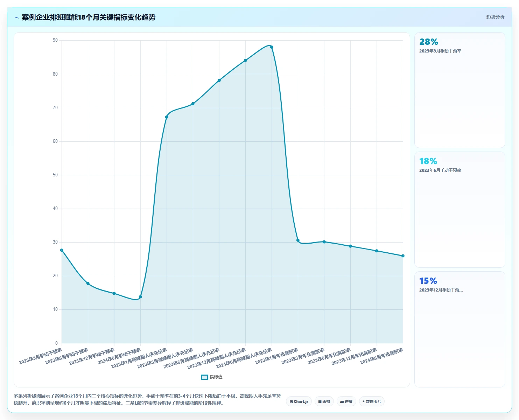
Task: Click truncated card label 2023年12月手动干预 under 15%
Action: [441, 290]
